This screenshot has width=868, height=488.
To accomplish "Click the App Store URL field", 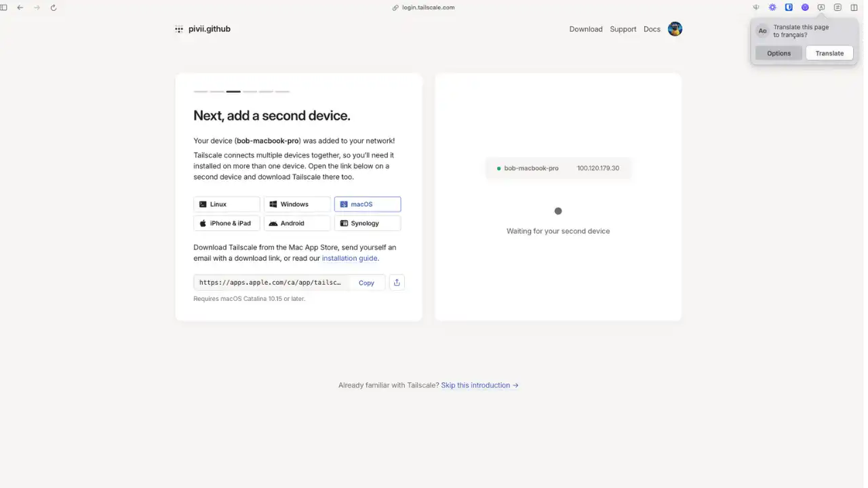I will pos(271,283).
